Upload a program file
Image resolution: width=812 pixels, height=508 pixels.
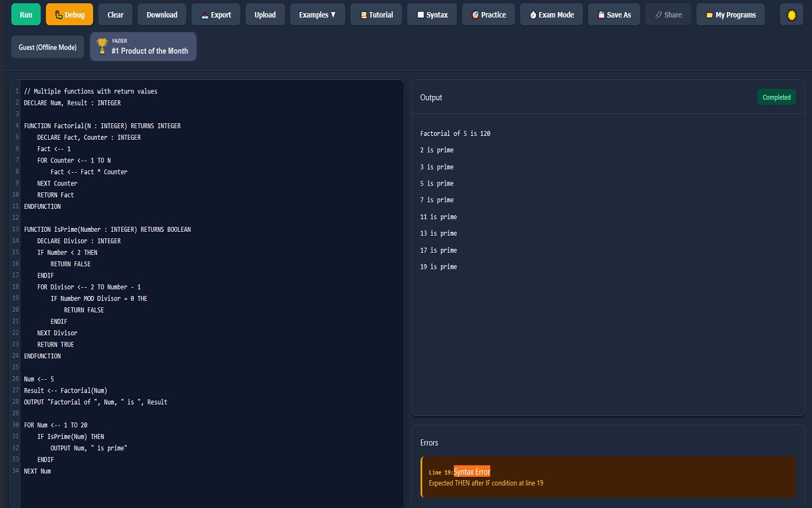265,15
